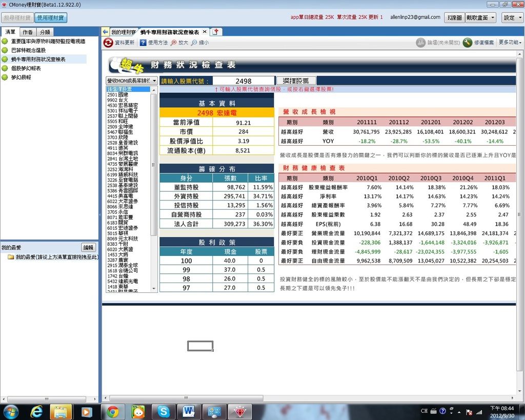Switch to the 作者 tab

(x=28, y=32)
